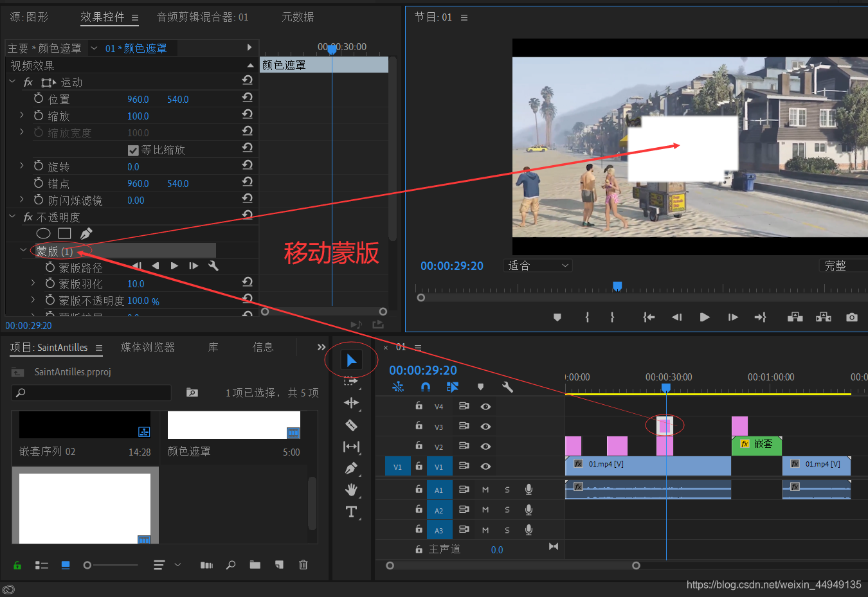
Task: Click Mark In button
Action: (x=587, y=317)
